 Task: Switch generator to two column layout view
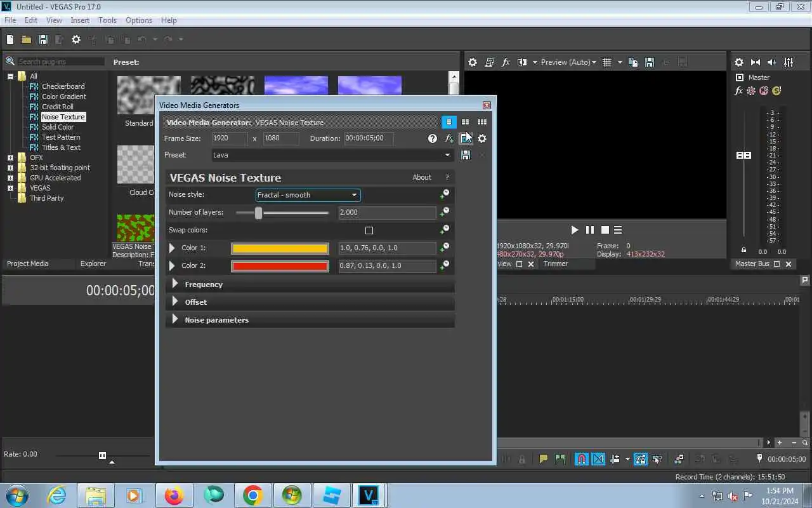tap(465, 122)
